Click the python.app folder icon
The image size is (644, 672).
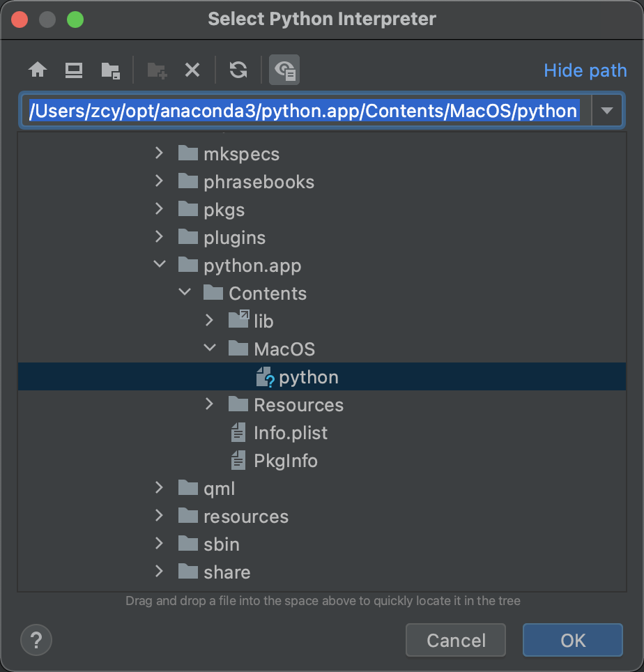(x=187, y=264)
